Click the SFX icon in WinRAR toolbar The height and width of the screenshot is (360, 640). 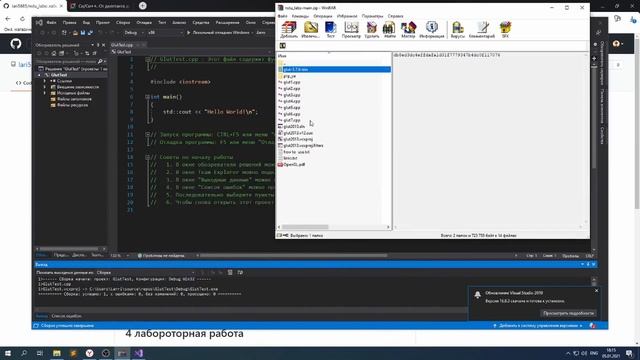pos(505,28)
